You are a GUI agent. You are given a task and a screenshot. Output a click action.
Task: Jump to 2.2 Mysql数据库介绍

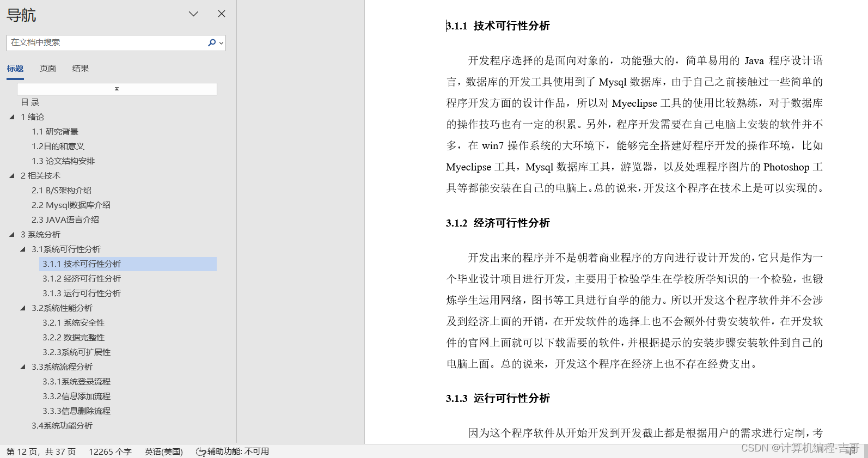pyautogui.click(x=71, y=205)
